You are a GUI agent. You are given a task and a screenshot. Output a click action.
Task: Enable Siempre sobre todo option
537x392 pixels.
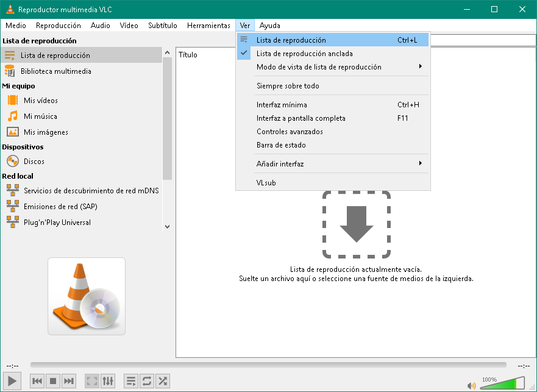(333, 86)
